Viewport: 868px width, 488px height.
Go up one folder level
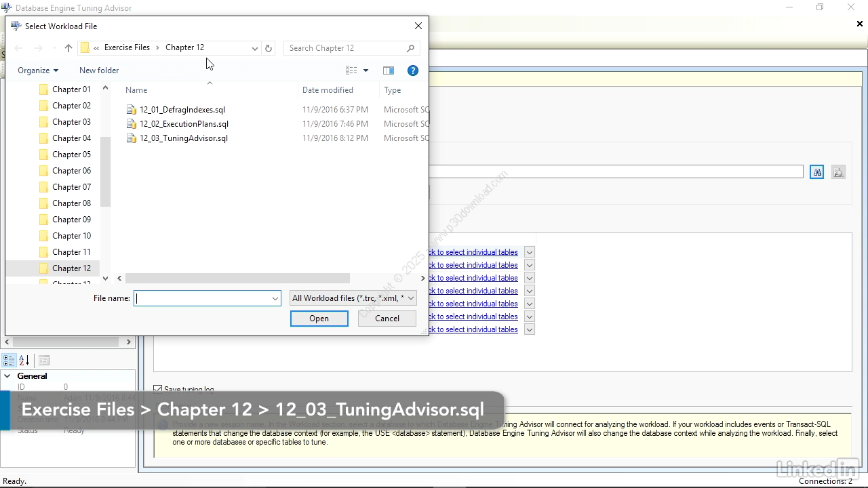[68, 48]
